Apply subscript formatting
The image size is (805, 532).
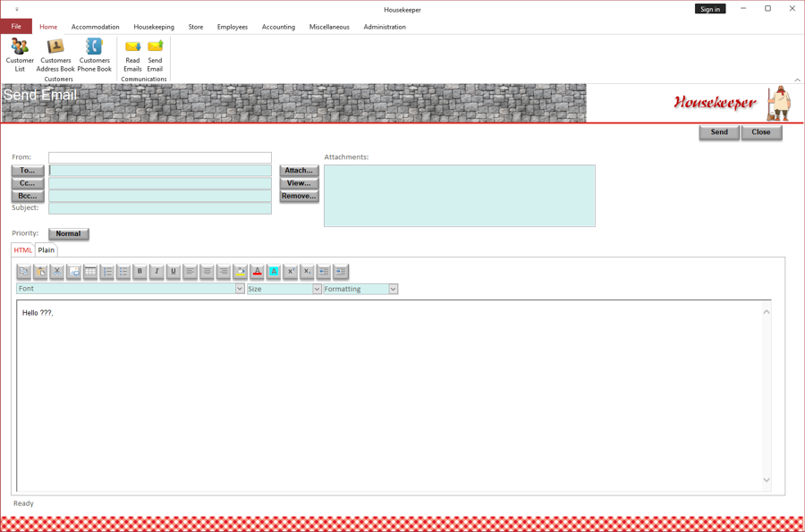tap(307, 272)
